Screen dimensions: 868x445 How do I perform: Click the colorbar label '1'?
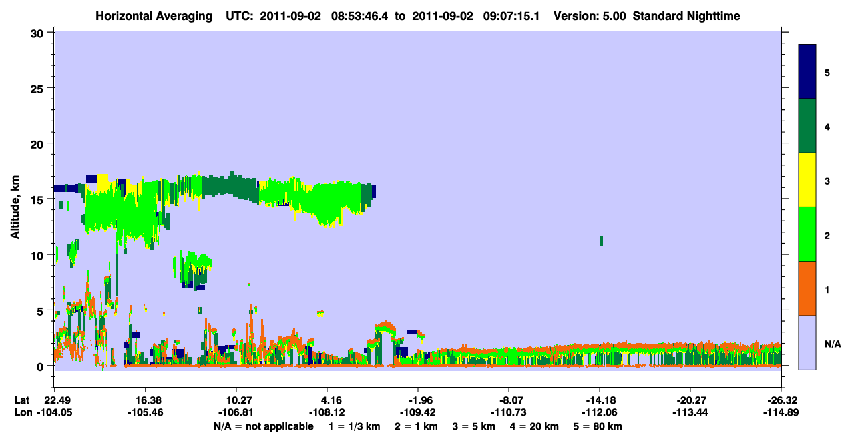pyautogui.click(x=827, y=290)
